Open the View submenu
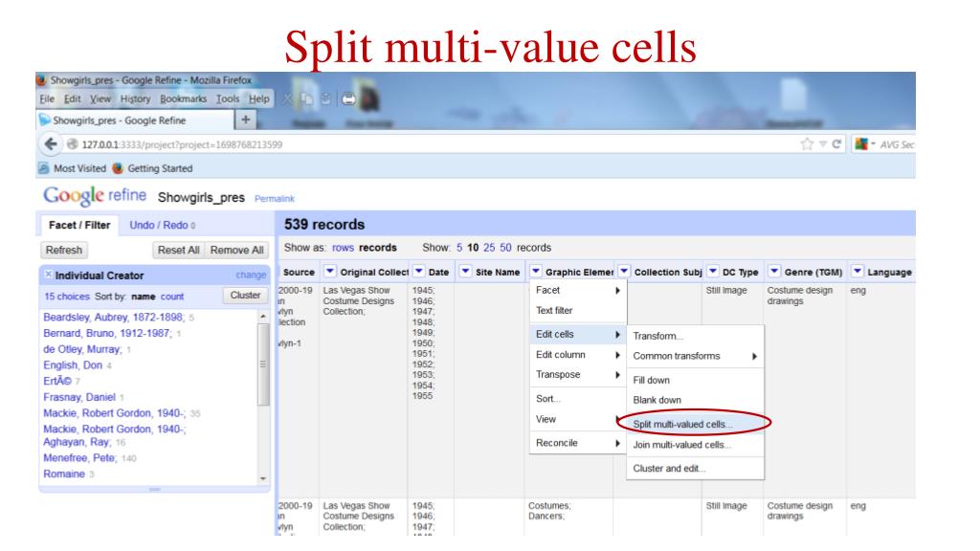The image size is (980, 551). tap(577, 419)
